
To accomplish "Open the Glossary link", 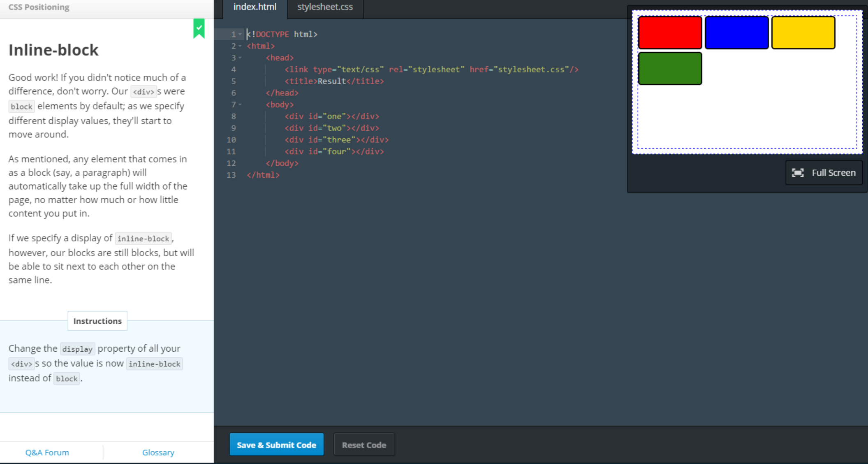I will pyautogui.click(x=158, y=452).
